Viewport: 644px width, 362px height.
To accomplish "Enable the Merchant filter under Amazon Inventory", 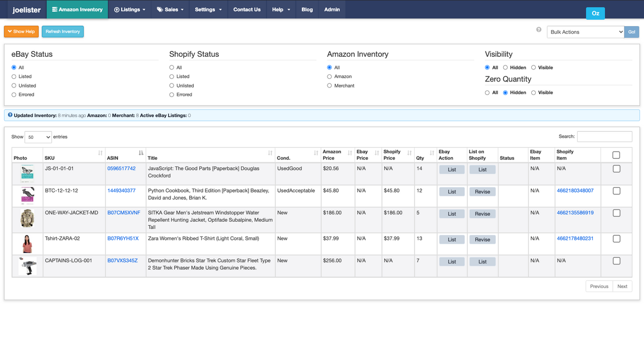I will click(329, 85).
